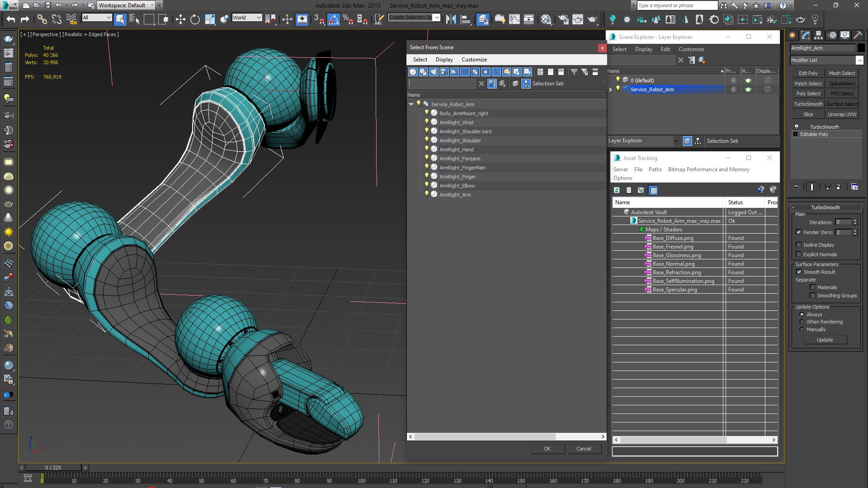Image resolution: width=868 pixels, height=488 pixels.
Task: Choose the Select and Scale tool
Action: [x=210, y=19]
